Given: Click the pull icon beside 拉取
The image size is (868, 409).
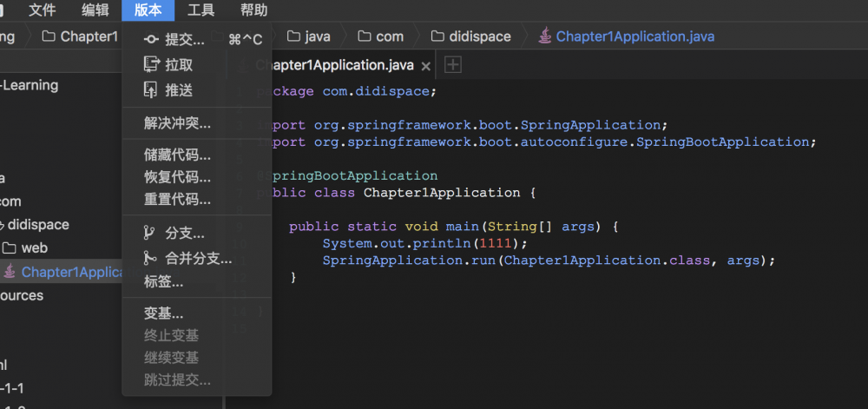Looking at the screenshot, I should pos(151,65).
